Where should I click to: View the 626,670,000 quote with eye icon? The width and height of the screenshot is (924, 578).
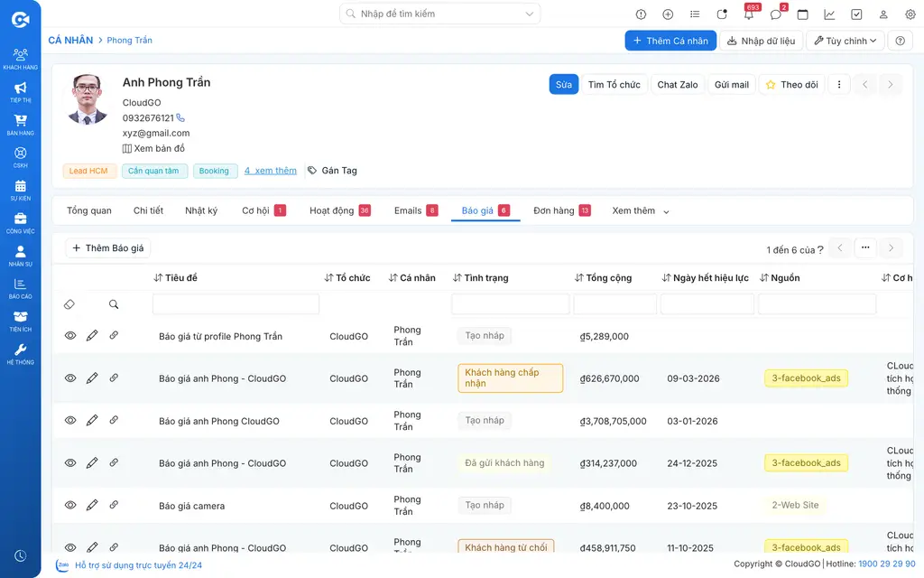pos(70,378)
